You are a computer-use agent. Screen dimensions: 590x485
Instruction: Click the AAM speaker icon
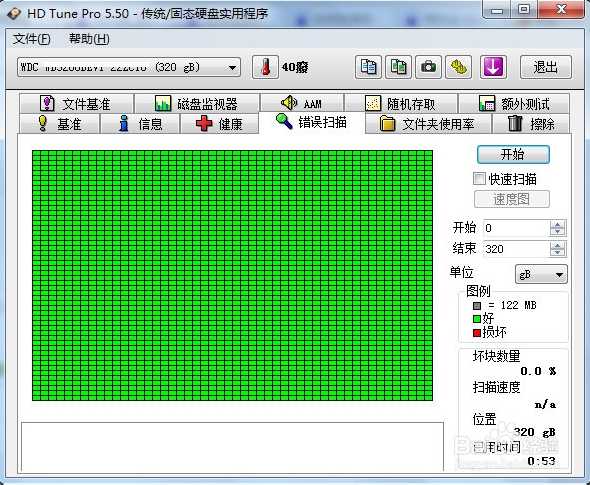click(289, 103)
